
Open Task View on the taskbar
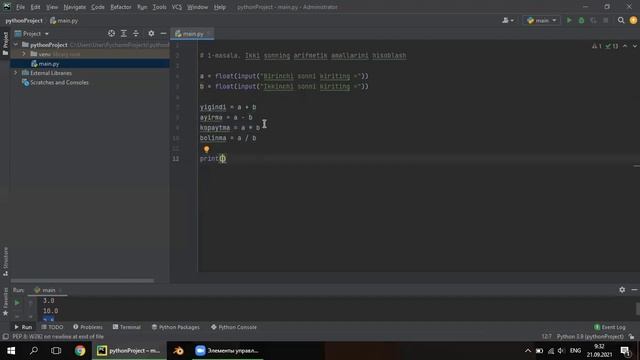pyautogui.click(x=56, y=351)
